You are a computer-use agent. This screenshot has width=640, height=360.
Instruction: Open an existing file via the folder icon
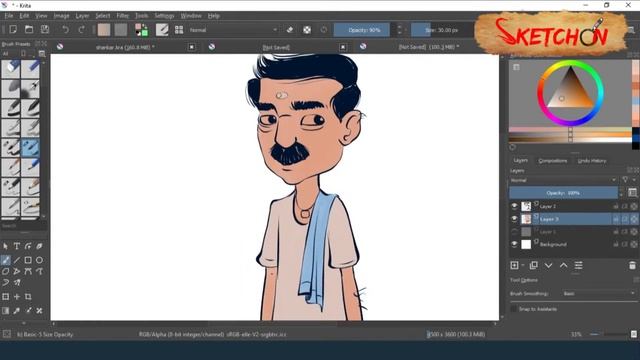point(29,29)
